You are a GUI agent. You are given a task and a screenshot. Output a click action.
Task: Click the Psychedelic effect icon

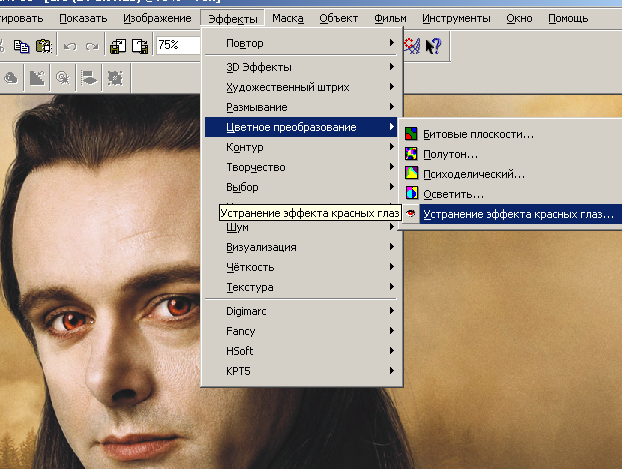pyautogui.click(x=411, y=174)
